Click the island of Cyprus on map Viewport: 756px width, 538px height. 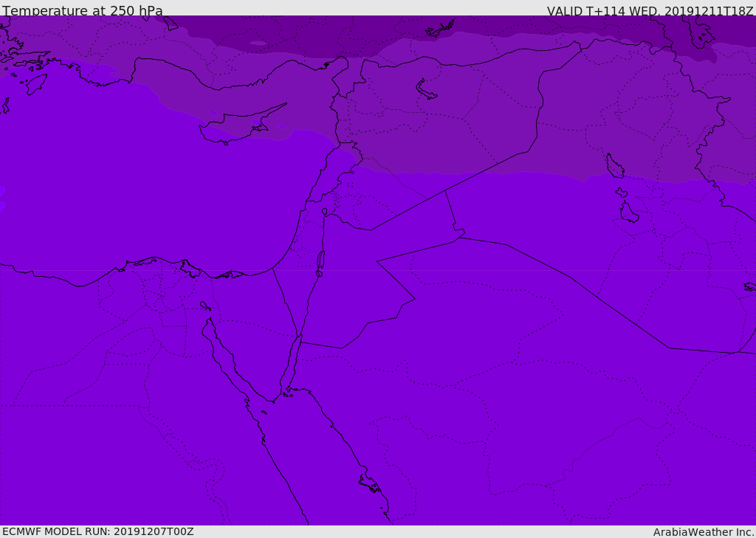click(x=236, y=126)
